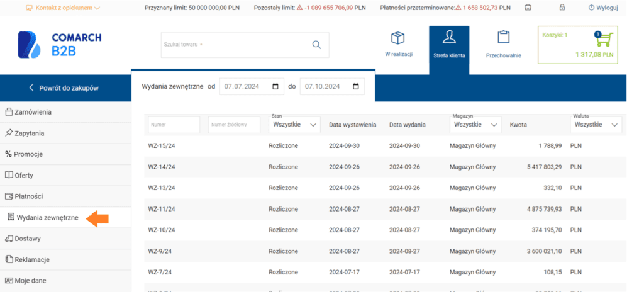Open the Strefa klienta tab
This screenshot has height=299, width=644.
[449, 50]
